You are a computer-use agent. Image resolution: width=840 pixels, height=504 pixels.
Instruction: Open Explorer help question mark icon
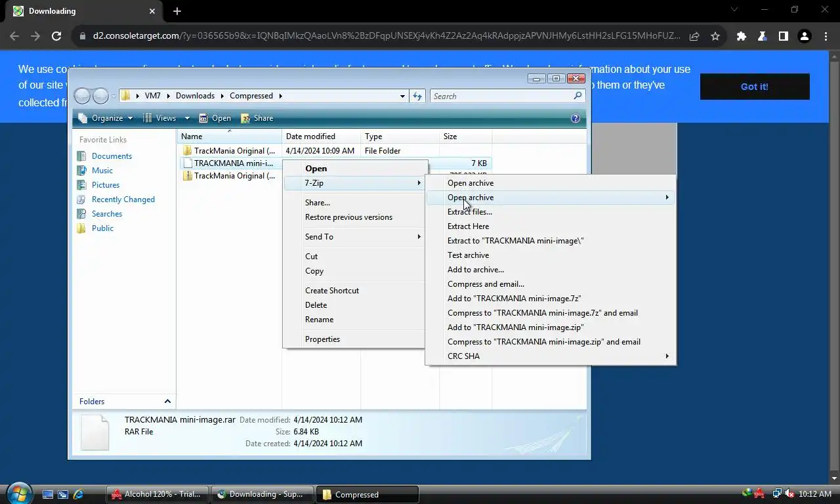click(576, 118)
